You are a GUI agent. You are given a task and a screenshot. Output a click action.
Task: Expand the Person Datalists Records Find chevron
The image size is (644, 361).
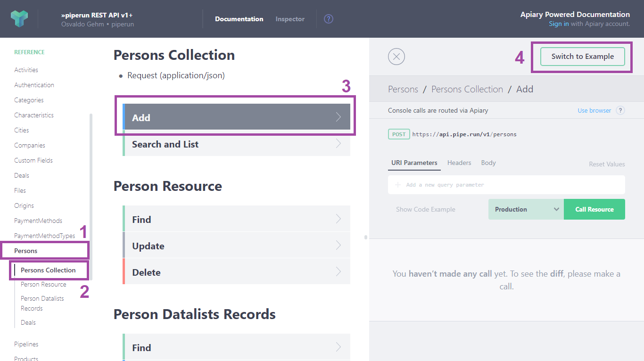click(x=339, y=347)
